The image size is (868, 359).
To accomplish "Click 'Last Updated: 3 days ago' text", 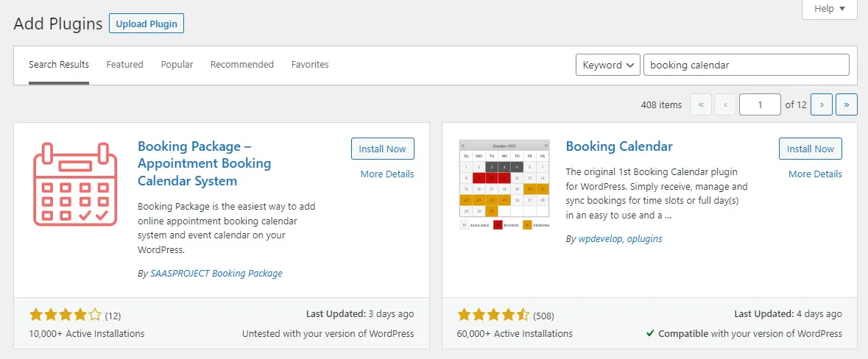I will click(x=360, y=313).
